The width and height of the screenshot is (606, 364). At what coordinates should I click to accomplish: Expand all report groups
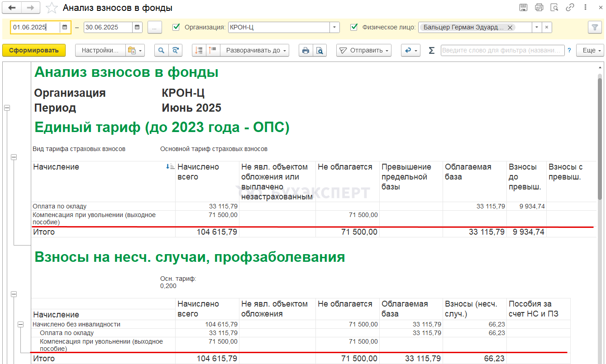(x=213, y=50)
